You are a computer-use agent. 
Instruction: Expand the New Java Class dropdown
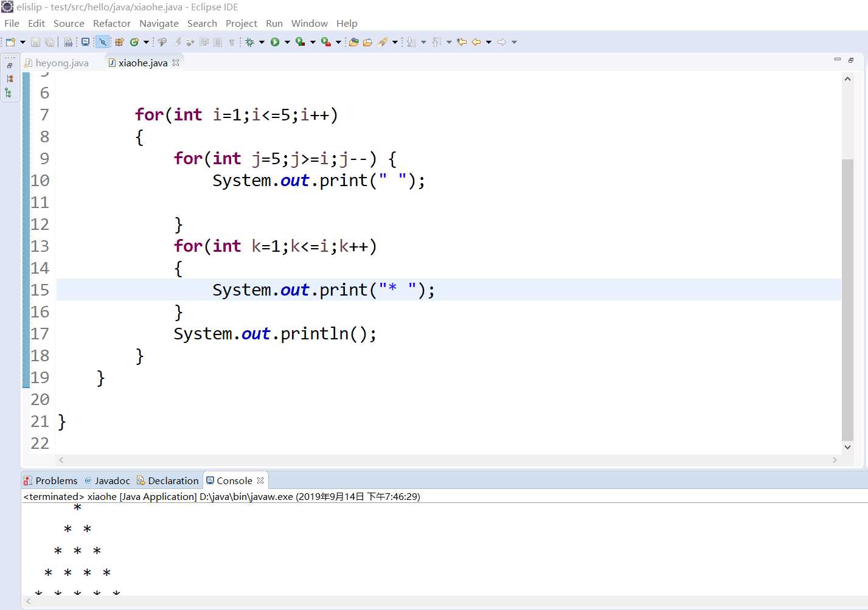click(x=146, y=42)
